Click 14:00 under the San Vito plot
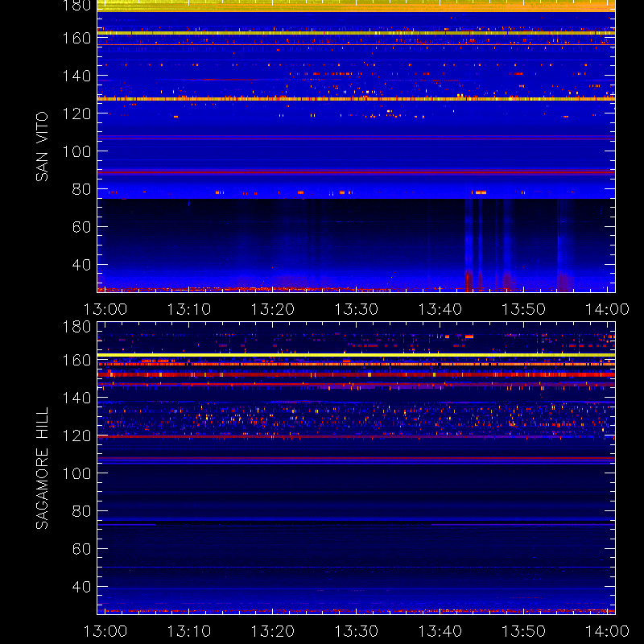644x644 pixels. click(607, 309)
